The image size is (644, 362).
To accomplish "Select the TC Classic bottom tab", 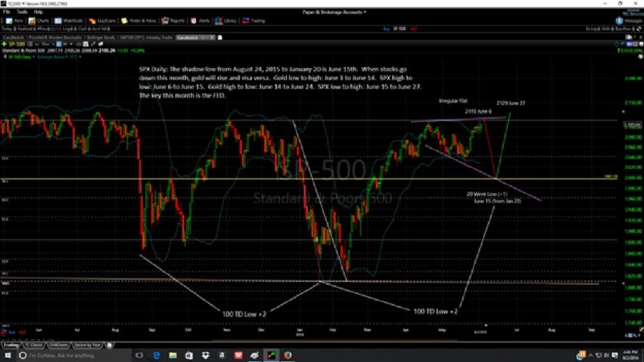I will click(x=34, y=345).
